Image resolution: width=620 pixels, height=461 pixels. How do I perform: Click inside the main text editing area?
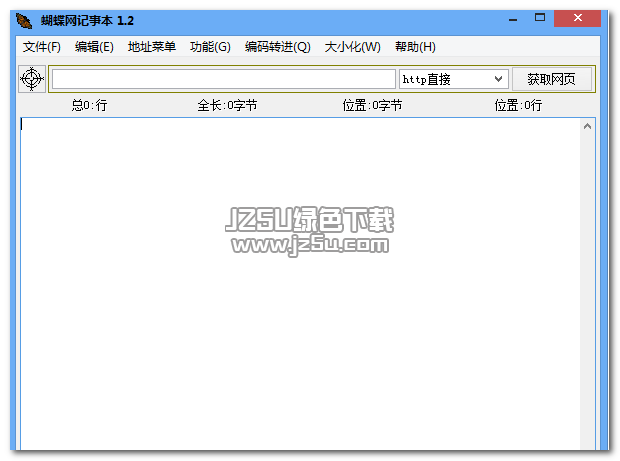click(x=301, y=283)
